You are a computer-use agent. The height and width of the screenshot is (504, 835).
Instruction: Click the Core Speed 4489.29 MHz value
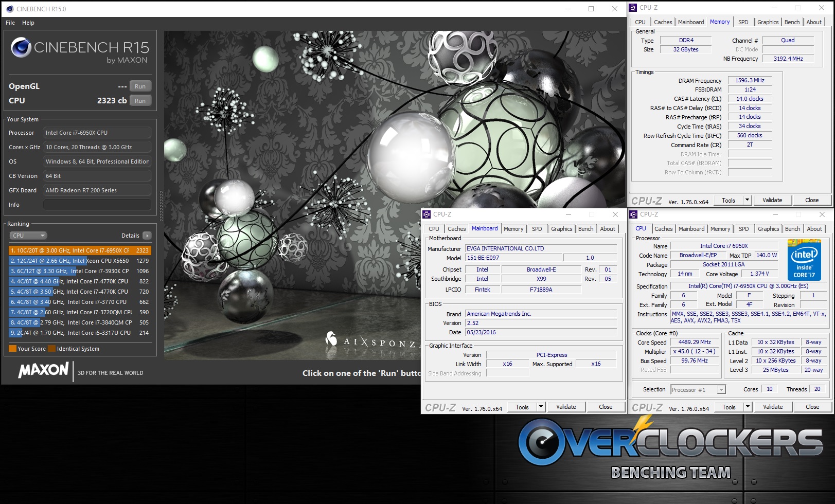(695, 343)
